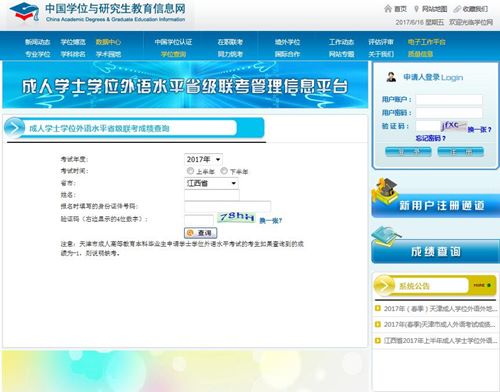Click 忘记密码? link
Image resolution: width=500 pixels, height=392 pixels.
pyautogui.click(x=430, y=138)
